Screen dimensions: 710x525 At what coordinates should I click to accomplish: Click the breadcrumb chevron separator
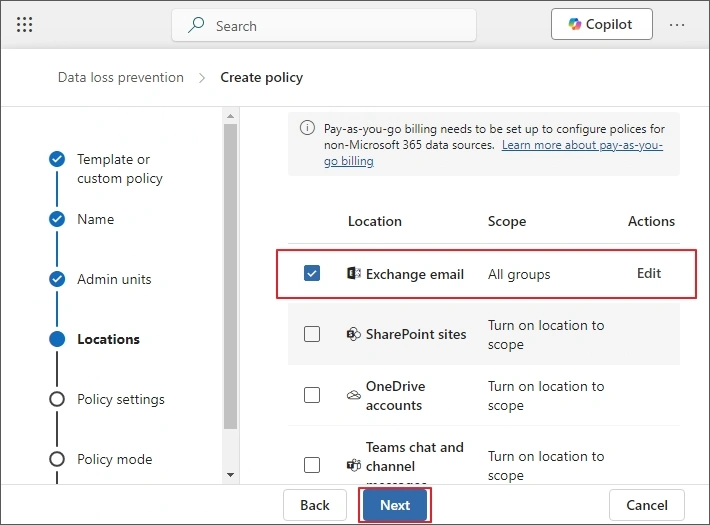point(202,78)
